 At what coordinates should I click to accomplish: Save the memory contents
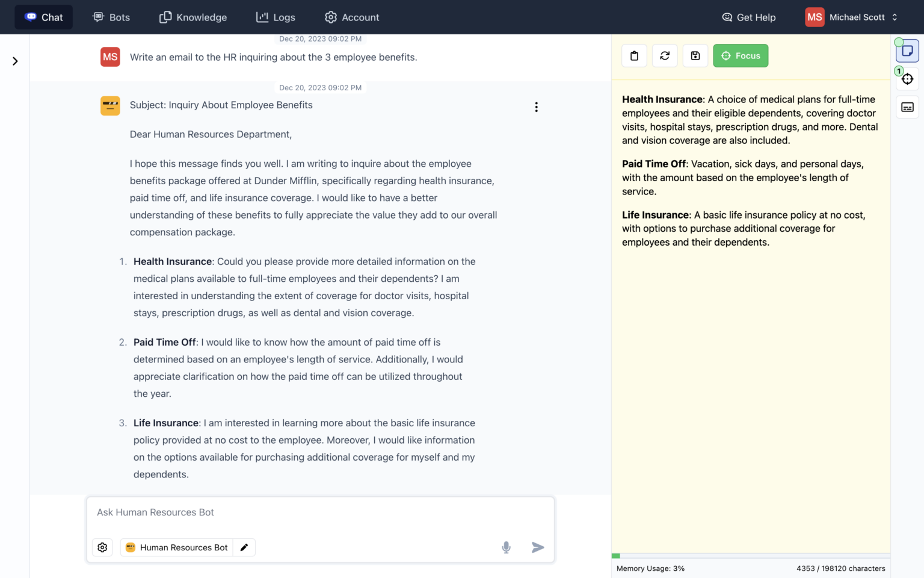[x=695, y=55]
